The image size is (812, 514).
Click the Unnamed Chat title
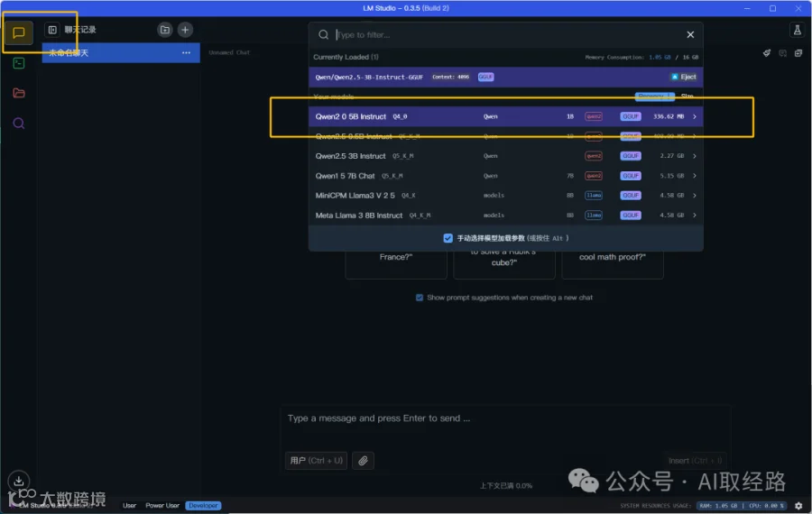(x=229, y=52)
